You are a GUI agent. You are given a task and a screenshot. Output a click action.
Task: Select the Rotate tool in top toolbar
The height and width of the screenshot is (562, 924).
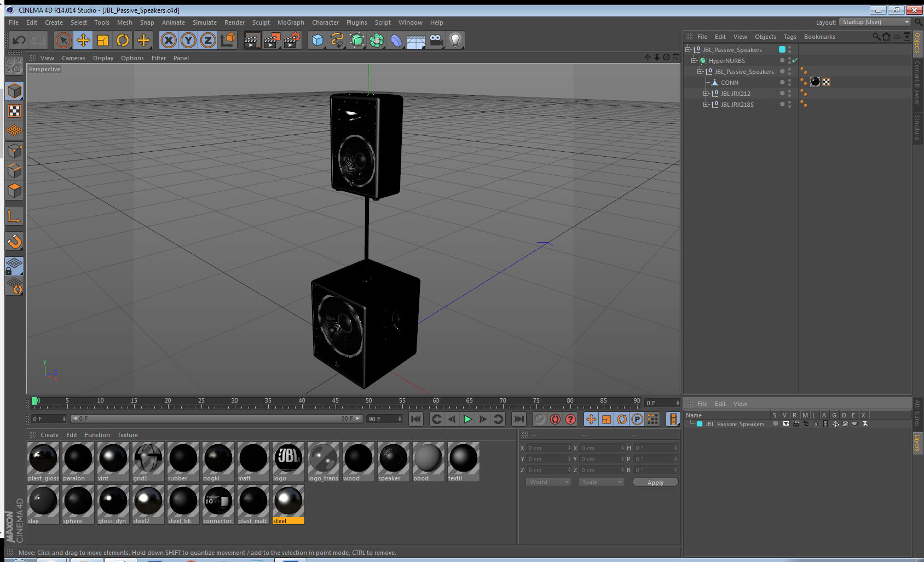click(123, 40)
